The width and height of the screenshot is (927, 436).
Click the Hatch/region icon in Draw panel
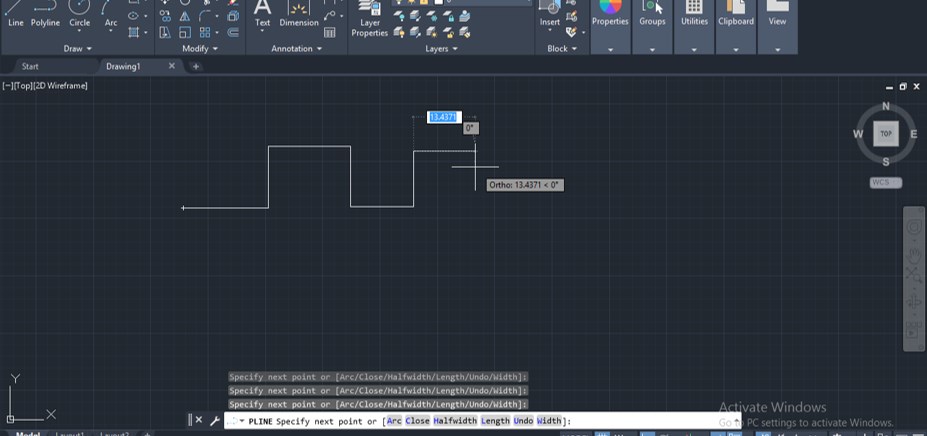tap(134, 33)
